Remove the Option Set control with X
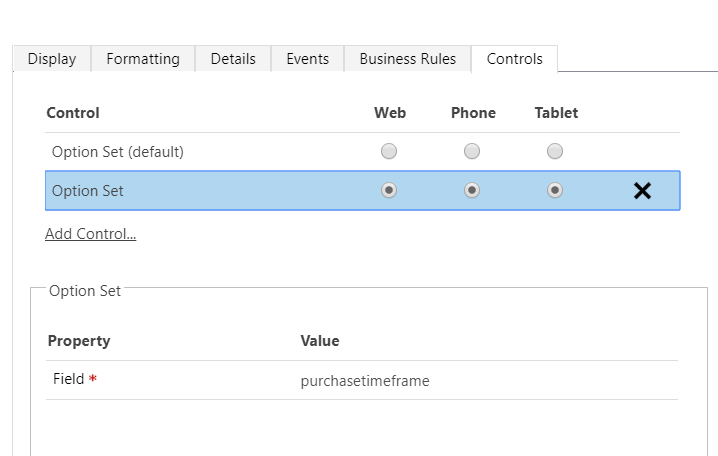The width and height of the screenshot is (718, 456). (x=642, y=191)
